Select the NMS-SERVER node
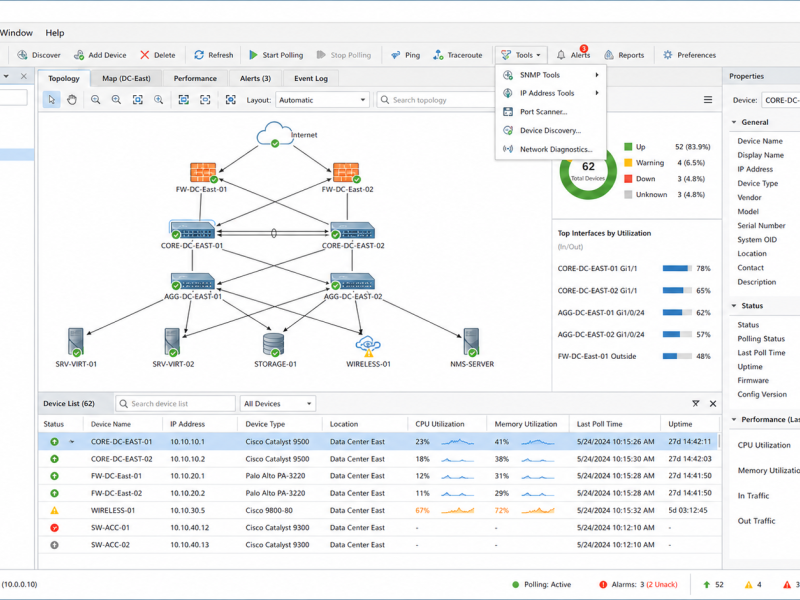 (471, 342)
